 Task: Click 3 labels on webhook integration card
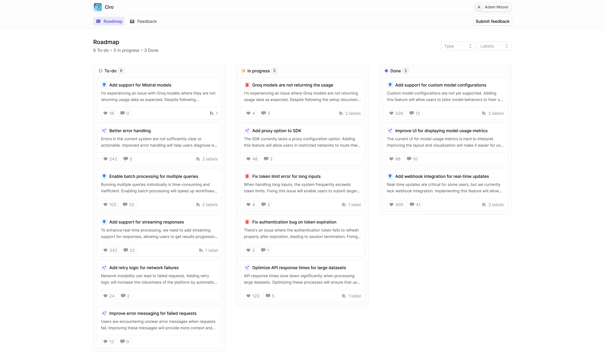tap(493, 205)
